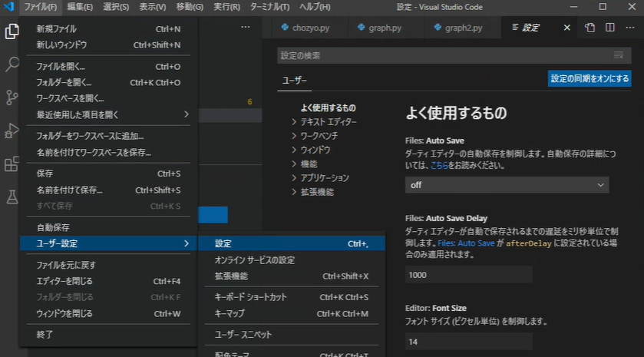Choose ファイルを元に戻す menu item

tap(108, 266)
